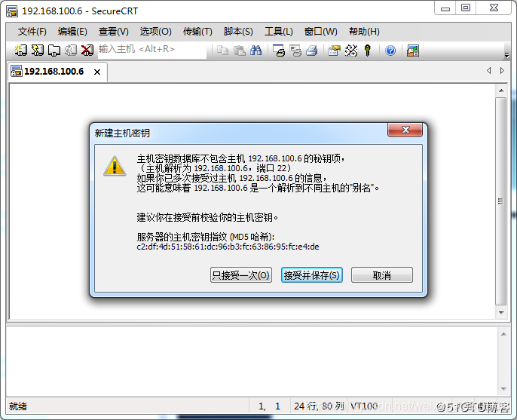Maximize the SecureCRT window

(x=466, y=8)
